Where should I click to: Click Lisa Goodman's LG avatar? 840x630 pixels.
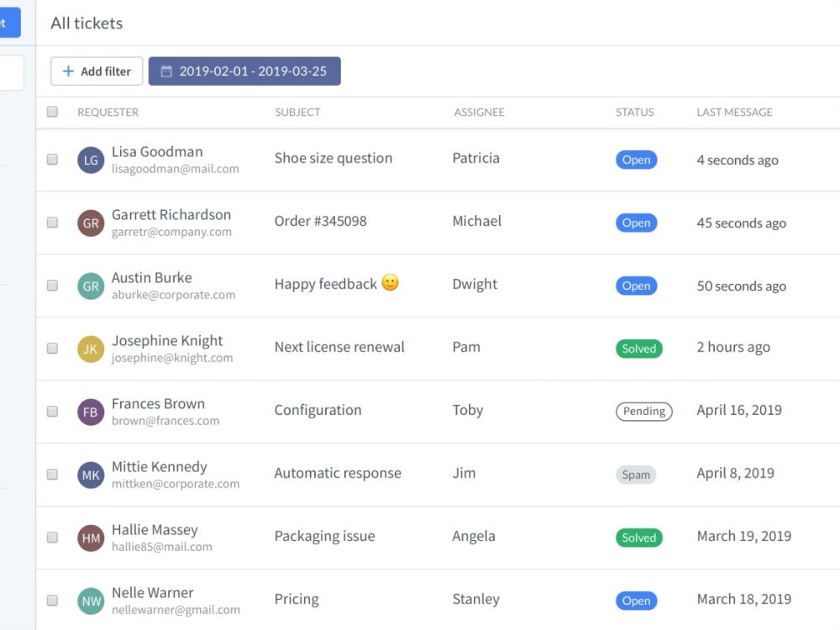(x=90, y=159)
